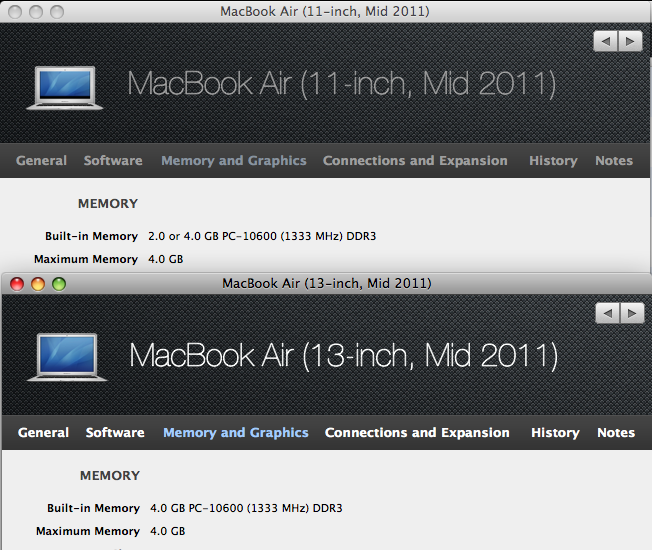Open the Notes tab in the 11-inch window

[614, 160]
